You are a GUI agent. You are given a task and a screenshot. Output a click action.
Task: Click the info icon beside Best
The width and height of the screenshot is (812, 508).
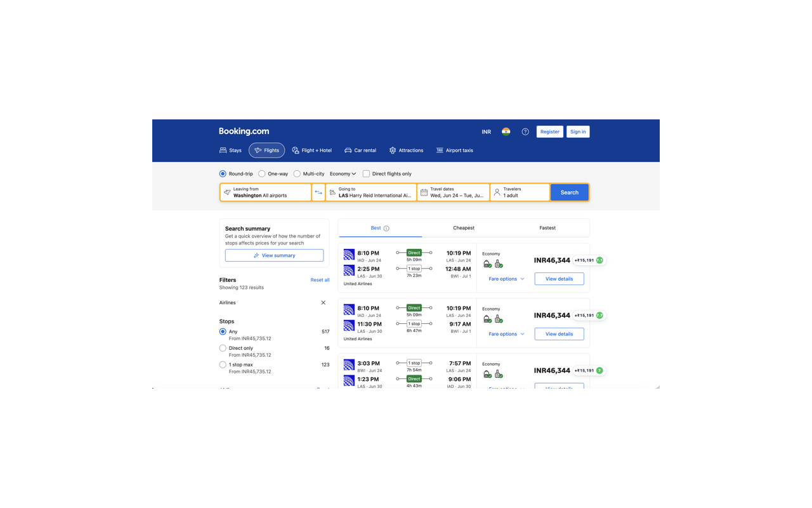tap(386, 229)
